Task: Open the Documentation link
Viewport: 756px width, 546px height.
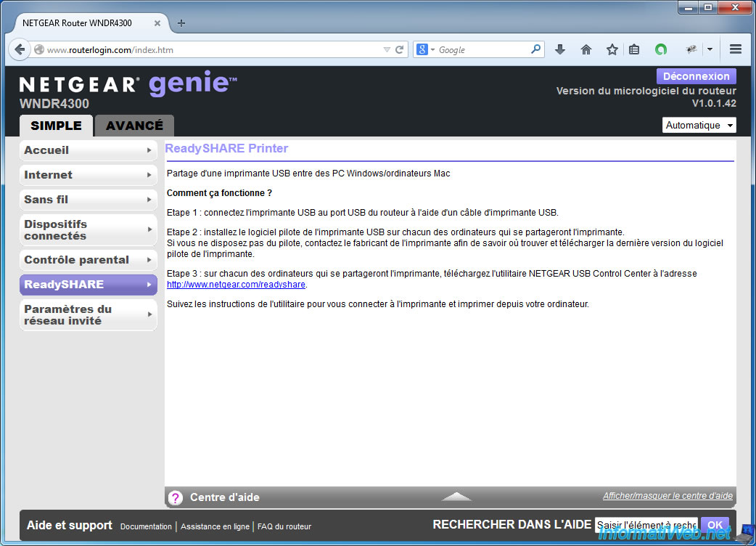Action: click(146, 526)
